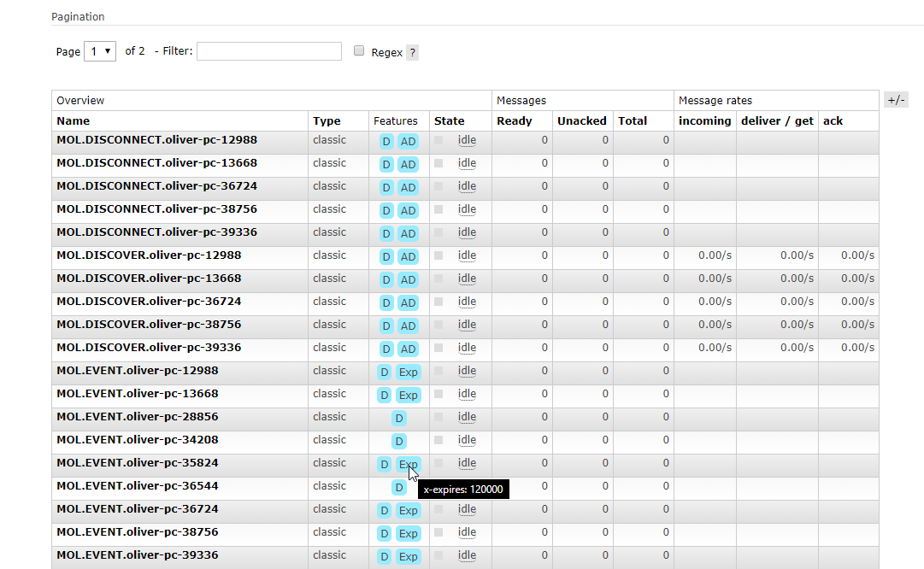Sort by ack rate column
Image resolution: width=924 pixels, height=569 pixels.
tap(833, 120)
